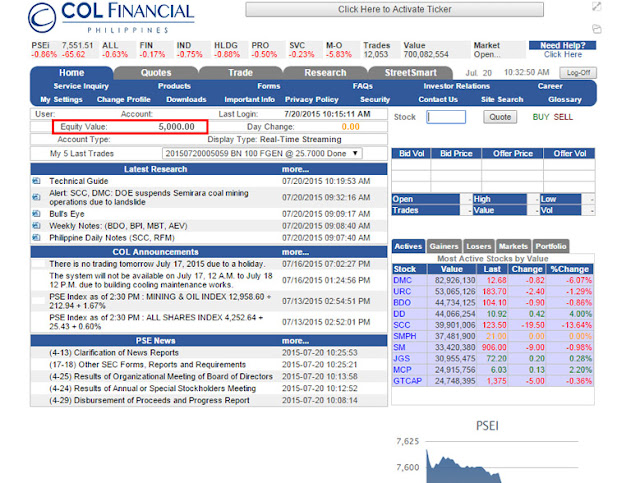Click the DMC stock symbol
Image resolution: width=640 pixels, height=483 pixels.
pyautogui.click(x=402, y=280)
